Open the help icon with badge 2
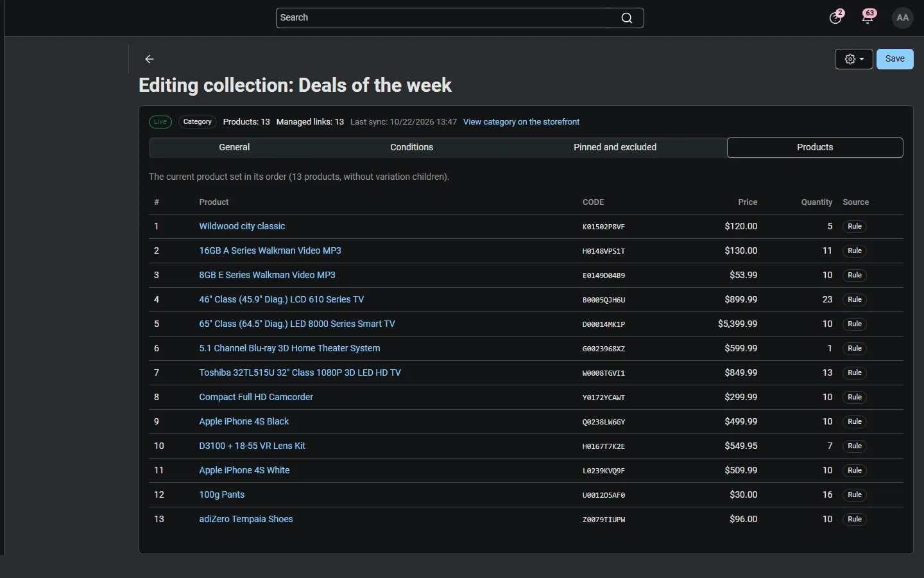This screenshot has height=578, width=924. tap(835, 18)
